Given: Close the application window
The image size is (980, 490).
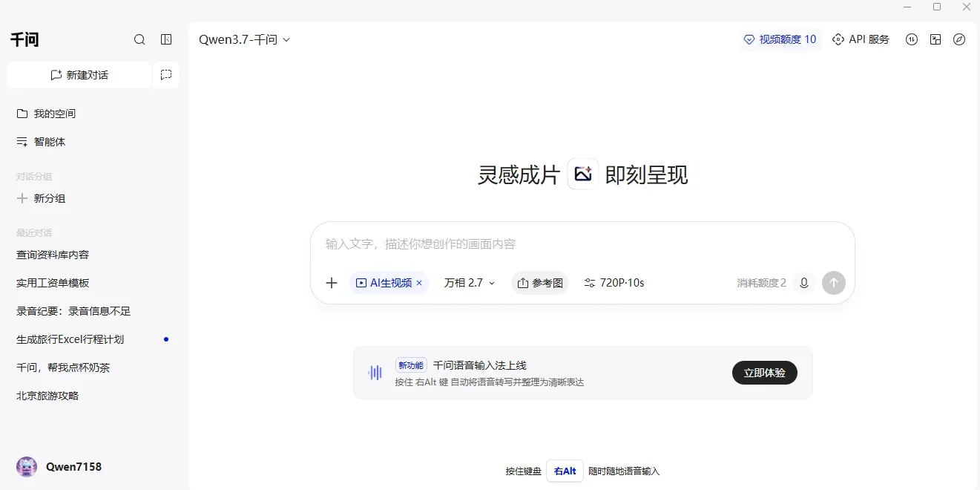Looking at the screenshot, I should pyautogui.click(x=966, y=7).
